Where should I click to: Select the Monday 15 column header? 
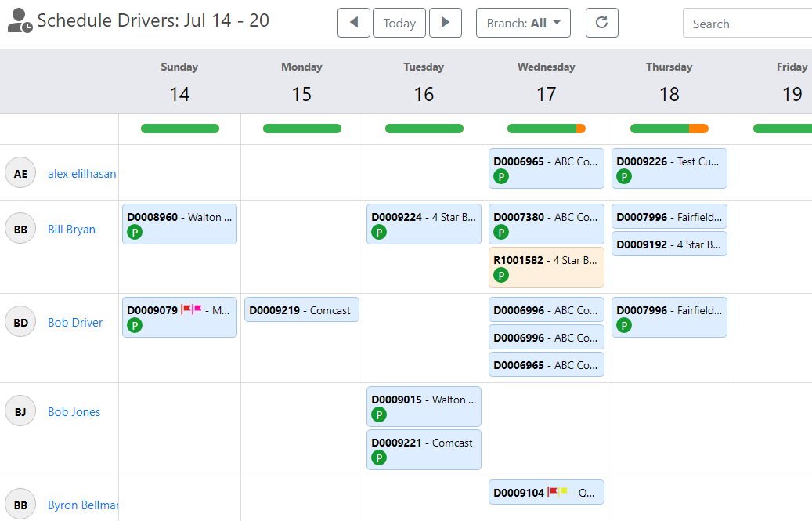pyautogui.click(x=301, y=82)
